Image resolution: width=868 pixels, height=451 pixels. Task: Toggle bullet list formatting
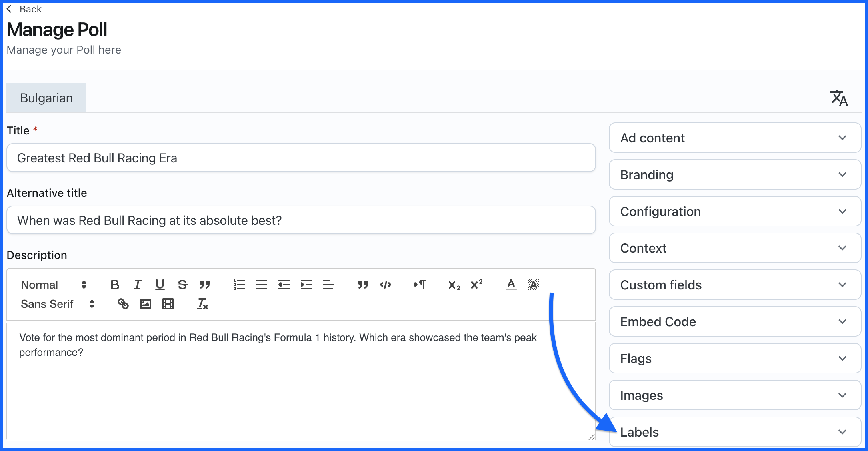261,285
